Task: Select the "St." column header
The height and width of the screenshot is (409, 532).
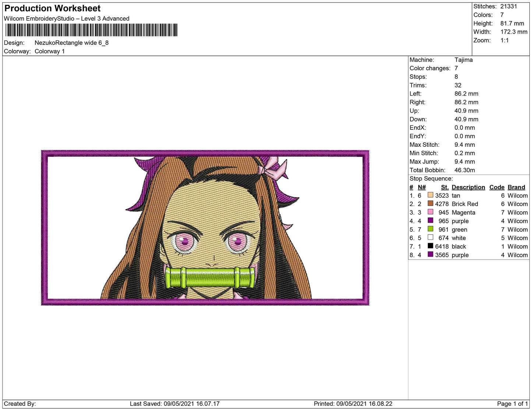Action: pyautogui.click(x=445, y=187)
